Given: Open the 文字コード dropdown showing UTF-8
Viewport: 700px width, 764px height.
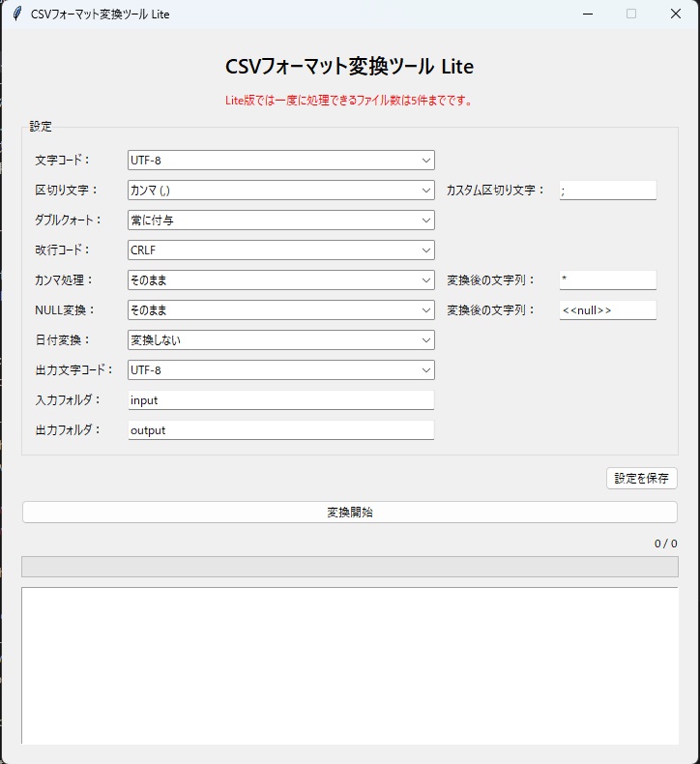Looking at the screenshot, I should coord(281,161).
